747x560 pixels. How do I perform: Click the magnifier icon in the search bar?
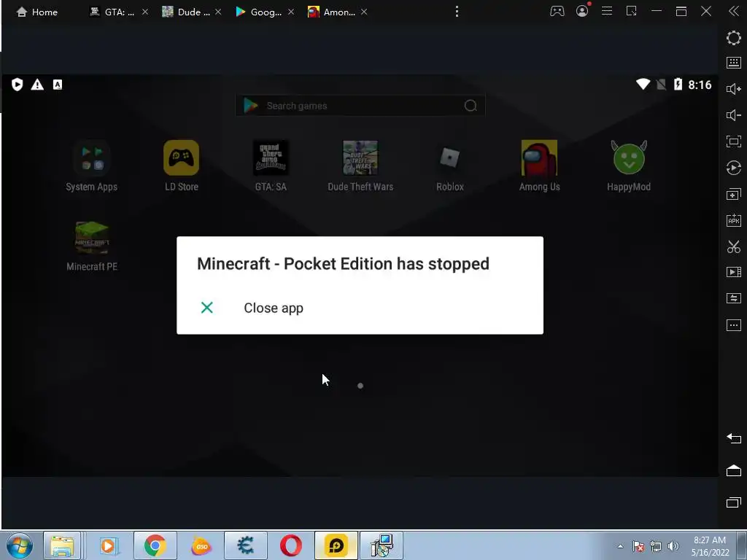click(x=471, y=106)
